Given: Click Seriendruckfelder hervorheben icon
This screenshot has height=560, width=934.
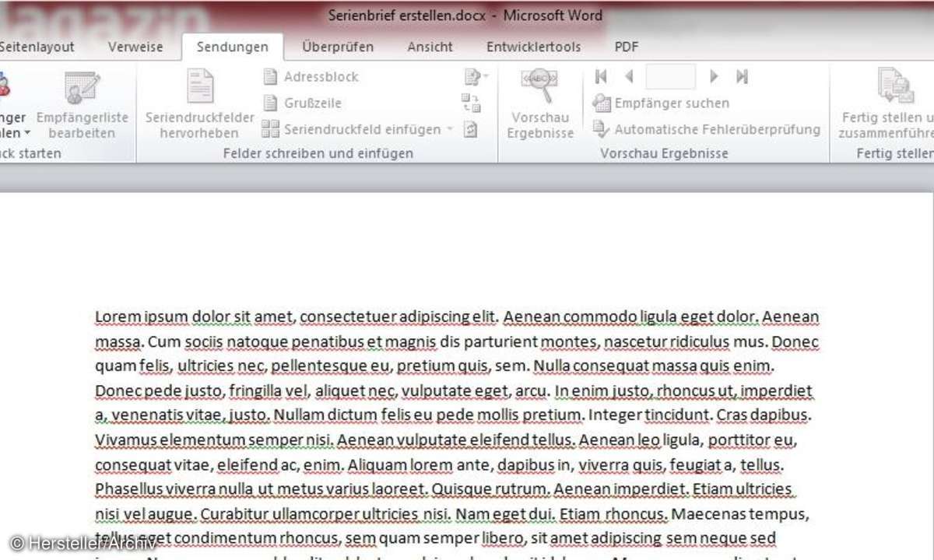Looking at the screenshot, I should pos(199,105).
